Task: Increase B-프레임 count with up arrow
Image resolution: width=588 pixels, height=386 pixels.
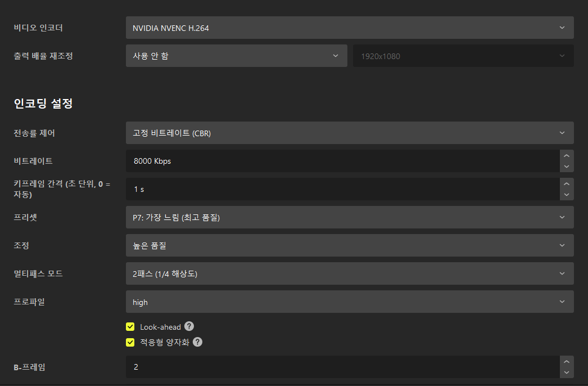Action: [567, 362]
